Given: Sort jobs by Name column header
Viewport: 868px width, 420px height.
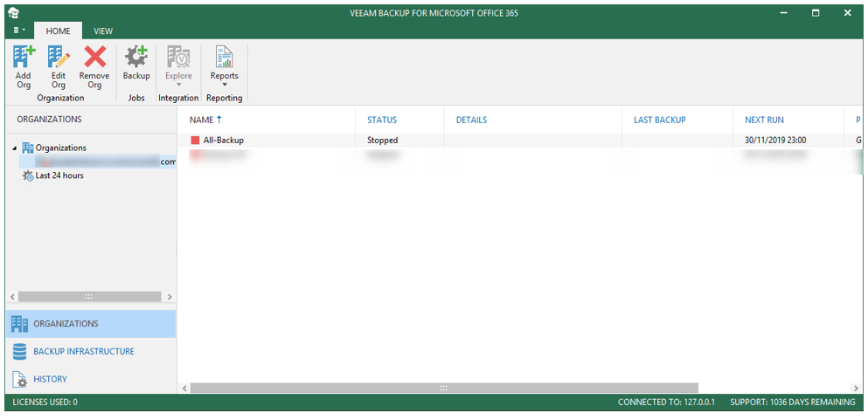Looking at the screenshot, I should coord(205,120).
